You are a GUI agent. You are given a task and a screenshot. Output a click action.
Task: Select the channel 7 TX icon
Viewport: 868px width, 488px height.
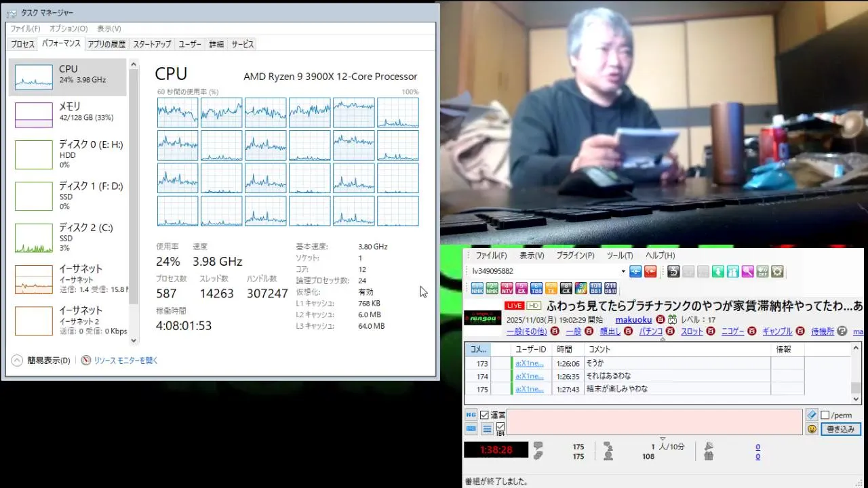551,288
